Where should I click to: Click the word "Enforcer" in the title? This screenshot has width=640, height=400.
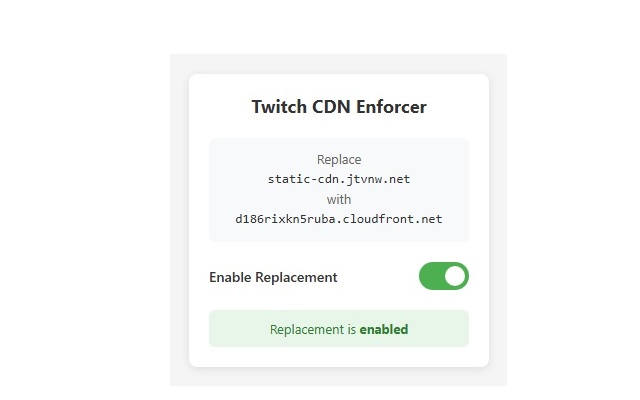tap(391, 107)
